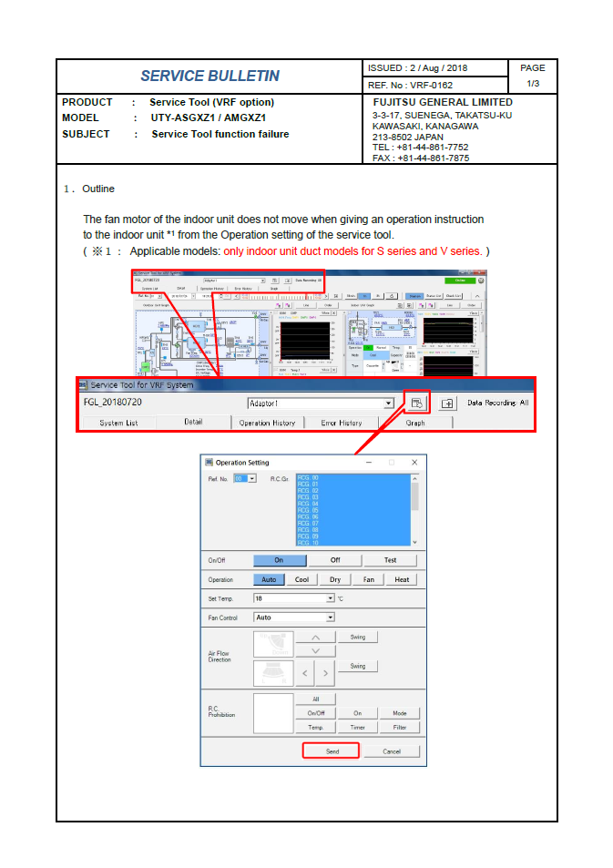The height and width of the screenshot is (868, 613).
Task: Open the Error History tab
Action: coord(341,423)
